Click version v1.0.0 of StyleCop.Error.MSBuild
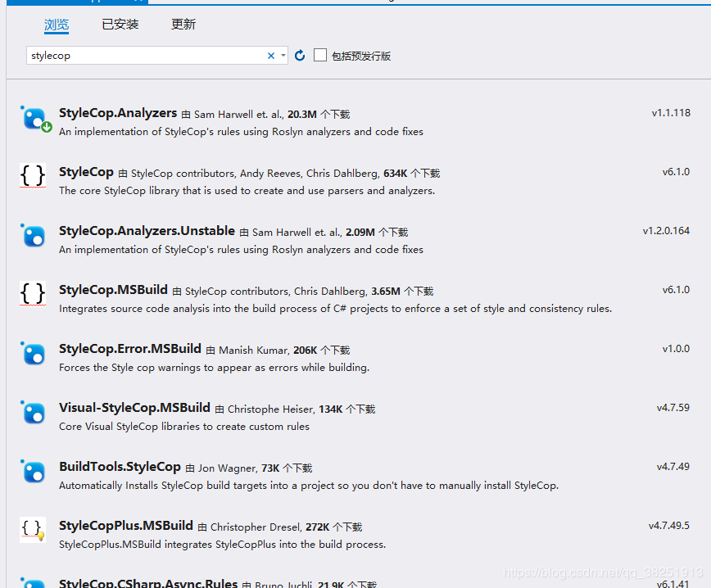The width and height of the screenshot is (711, 588). pyautogui.click(x=676, y=349)
